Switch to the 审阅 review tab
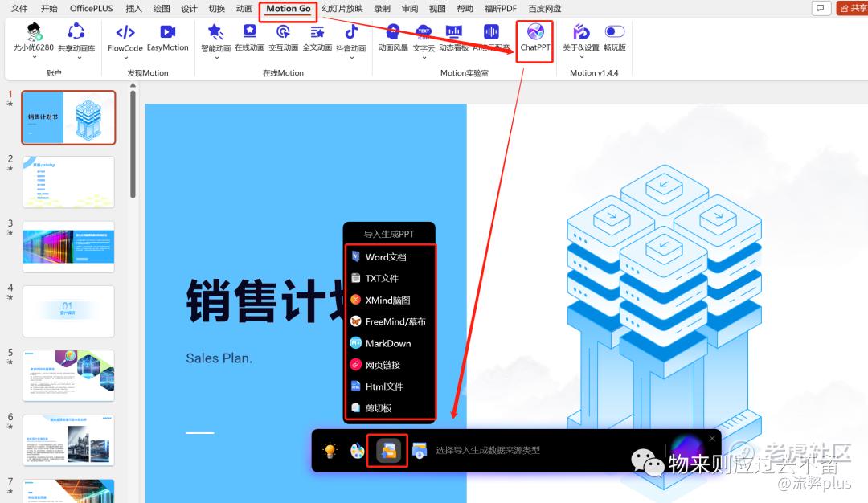The image size is (868, 503). [410, 8]
